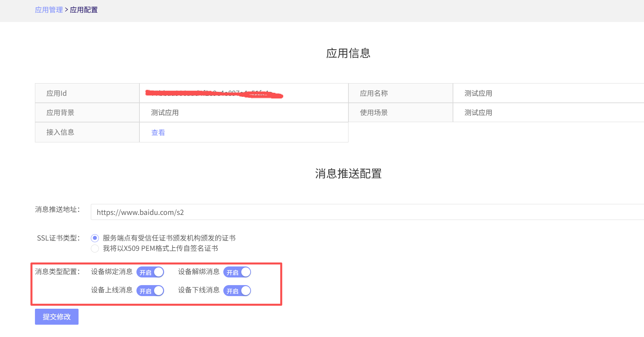Turn off the 设备上线消息 switch
This screenshot has width=644, height=337.
point(150,291)
